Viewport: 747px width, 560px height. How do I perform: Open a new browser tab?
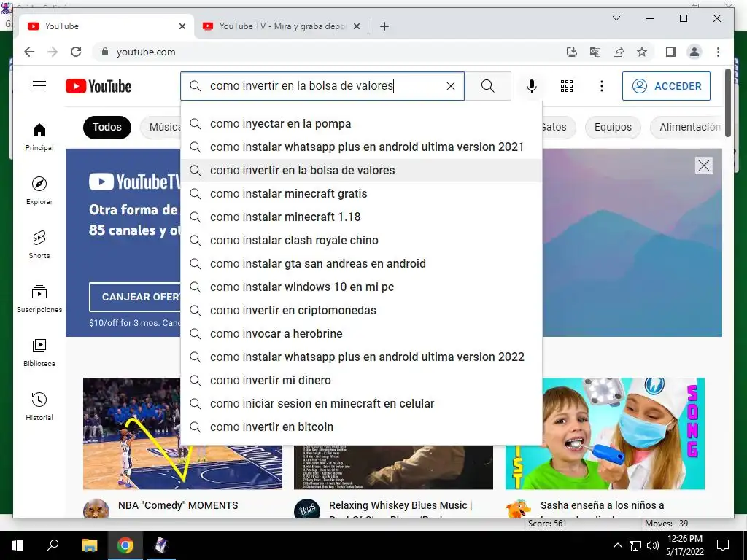[x=384, y=26]
